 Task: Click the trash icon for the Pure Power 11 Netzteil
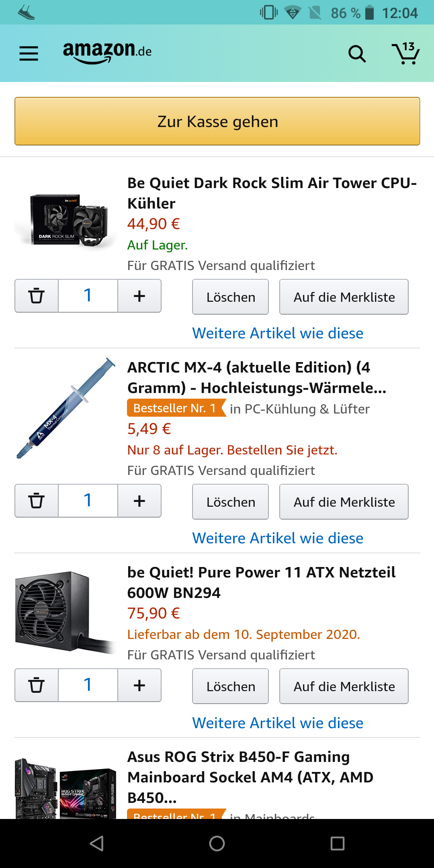[x=36, y=685]
